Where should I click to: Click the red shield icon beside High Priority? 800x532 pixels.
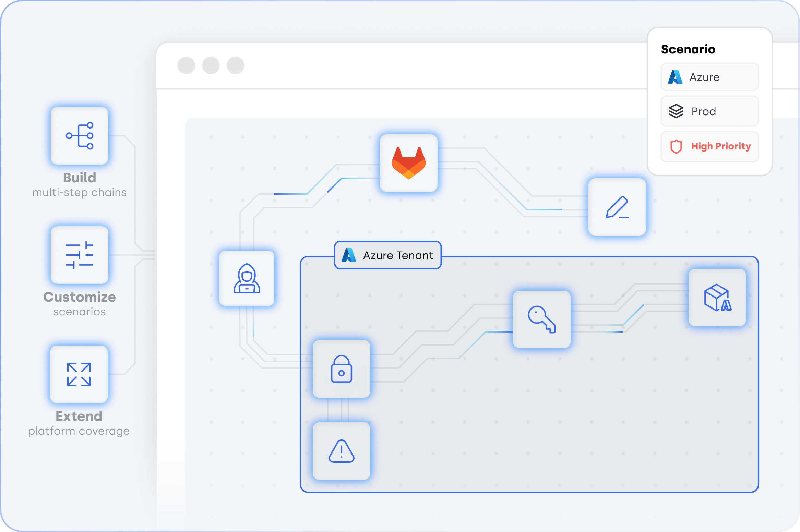(x=676, y=147)
